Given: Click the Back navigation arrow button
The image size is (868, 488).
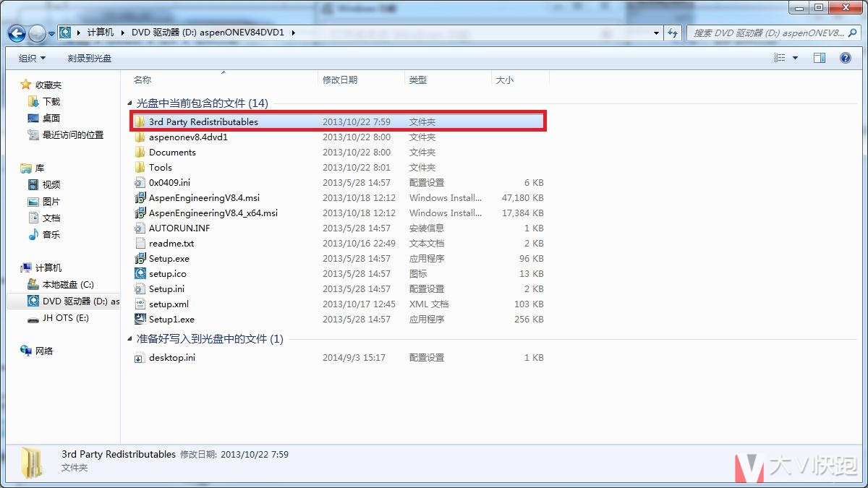Looking at the screenshot, I should coord(17,33).
